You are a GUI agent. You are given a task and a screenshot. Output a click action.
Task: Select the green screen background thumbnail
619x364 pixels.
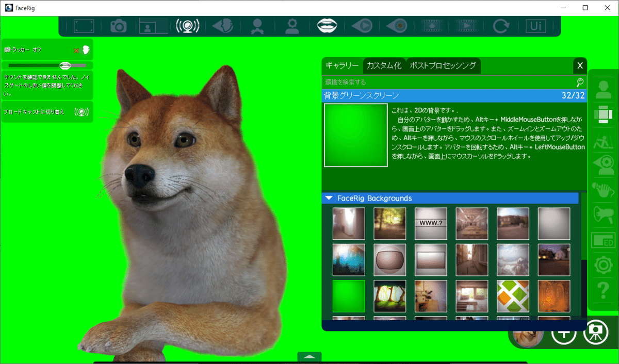[348, 295]
